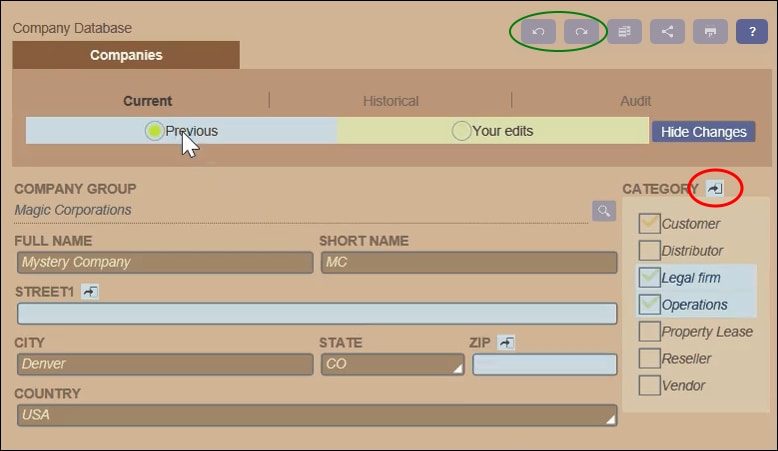Screen dimensions: 778x451
Task: Click revert icon next to CATEGORY
Action: 715,188
